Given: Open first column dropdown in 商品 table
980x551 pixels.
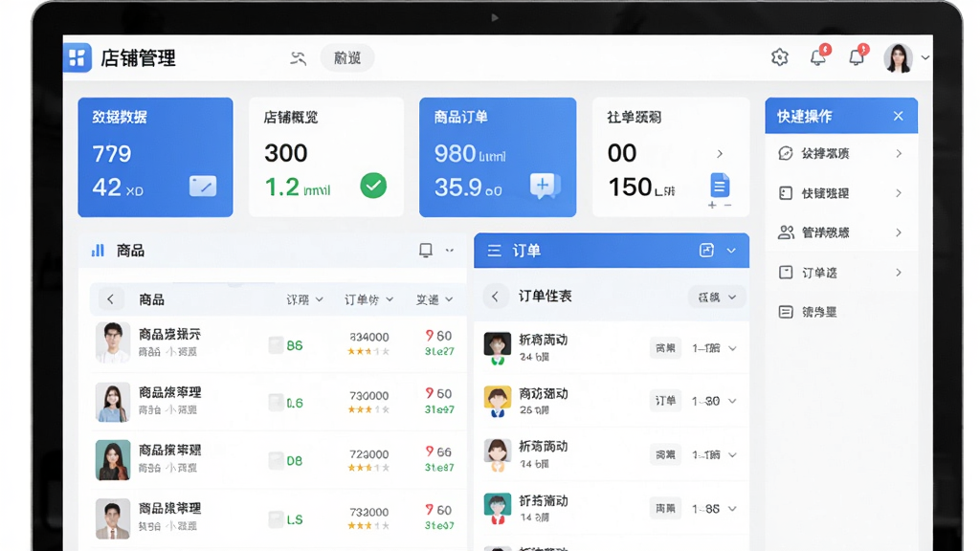Looking at the screenshot, I should pos(305,299).
